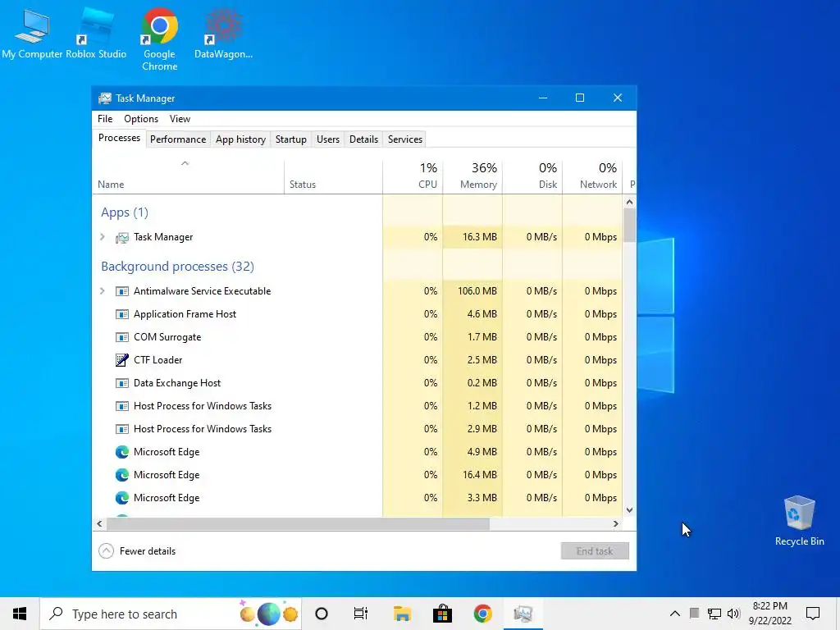Click the COM Surrogate process icon
The width and height of the screenshot is (840, 630).
coord(122,337)
